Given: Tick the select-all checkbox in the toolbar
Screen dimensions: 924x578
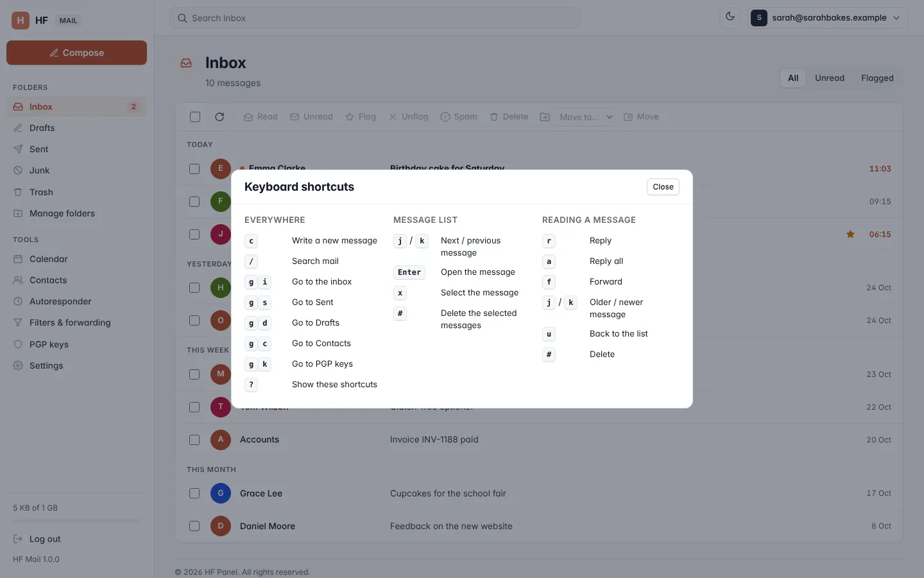Looking at the screenshot, I should click(195, 117).
